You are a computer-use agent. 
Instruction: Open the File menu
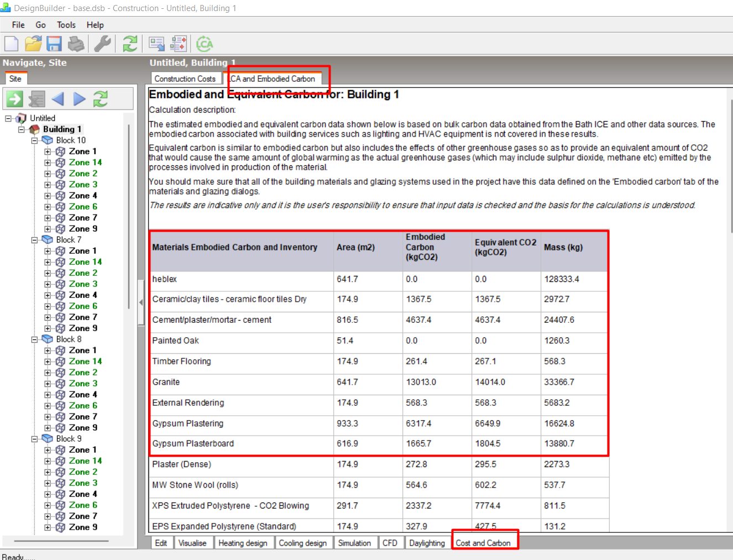pyautogui.click(x=18, y=25)
